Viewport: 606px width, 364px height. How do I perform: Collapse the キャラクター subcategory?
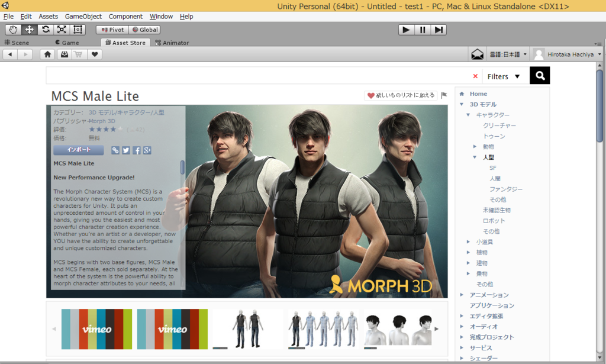(x=468, y=115)
